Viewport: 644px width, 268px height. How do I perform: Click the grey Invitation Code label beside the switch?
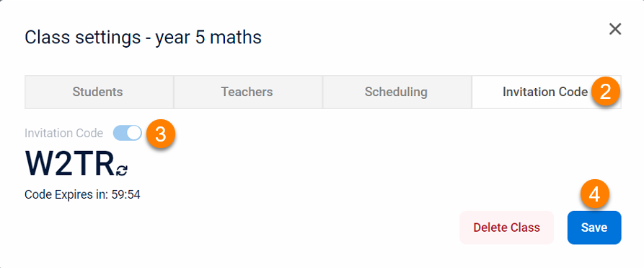(63, 134)
